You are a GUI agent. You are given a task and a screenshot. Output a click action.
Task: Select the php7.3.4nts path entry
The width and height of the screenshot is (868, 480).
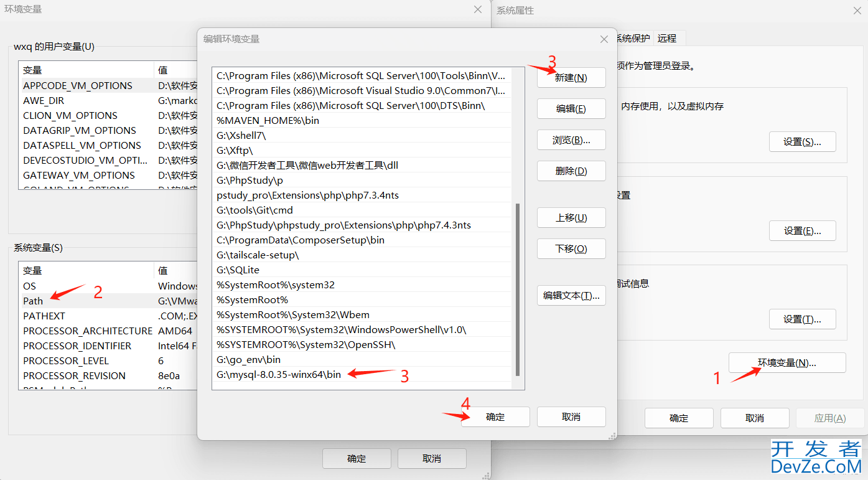(362, 195)
